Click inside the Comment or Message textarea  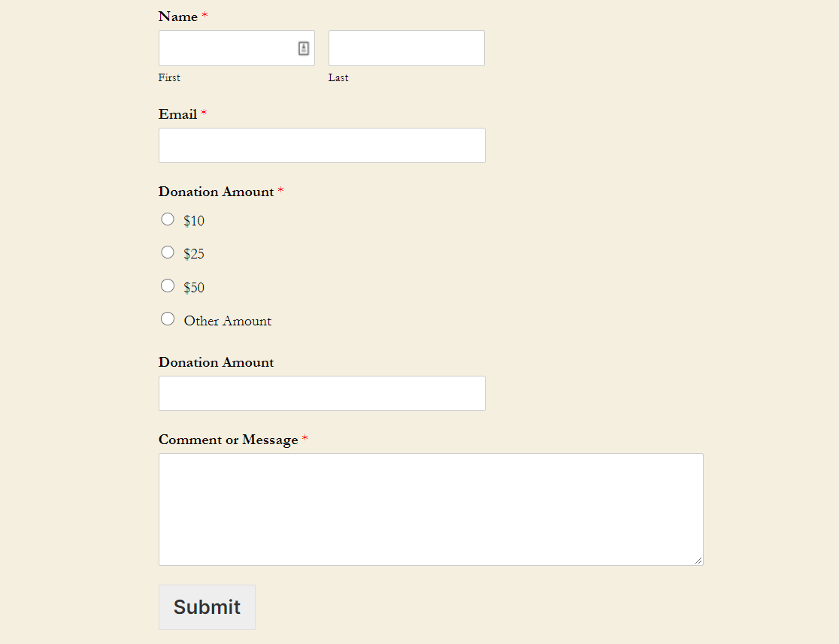431,509
